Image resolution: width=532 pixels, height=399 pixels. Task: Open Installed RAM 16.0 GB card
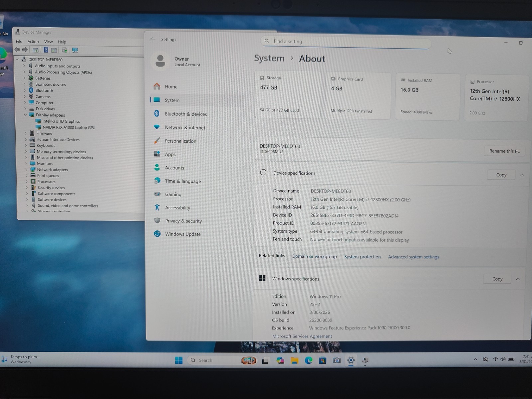tap(428, 96)
